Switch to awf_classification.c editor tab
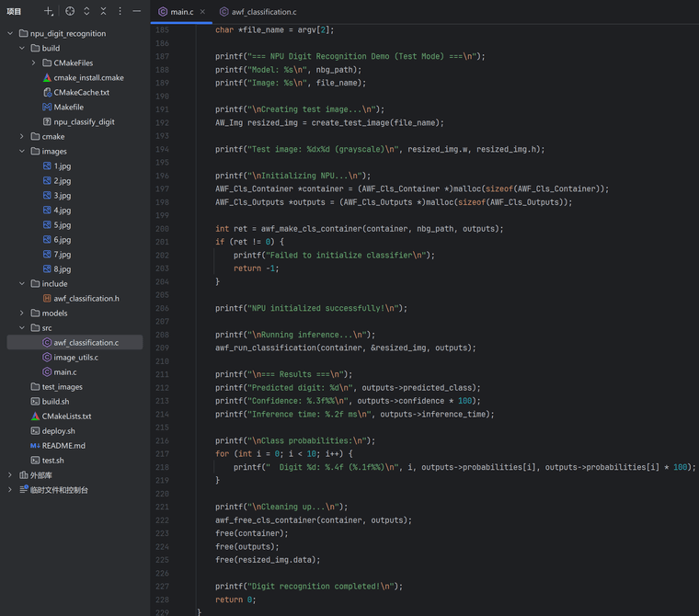Screen dimensions: 699x616 (x=258, y=12)
